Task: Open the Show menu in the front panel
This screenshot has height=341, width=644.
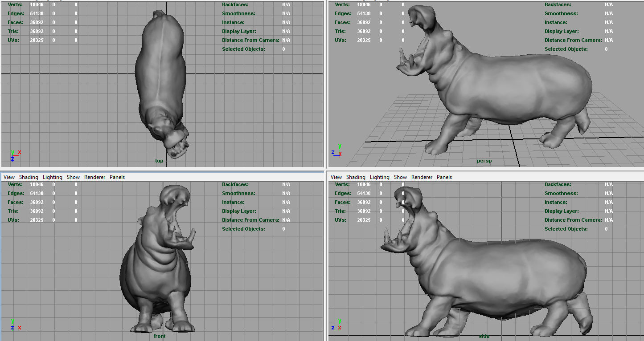Action: [73, 177]
